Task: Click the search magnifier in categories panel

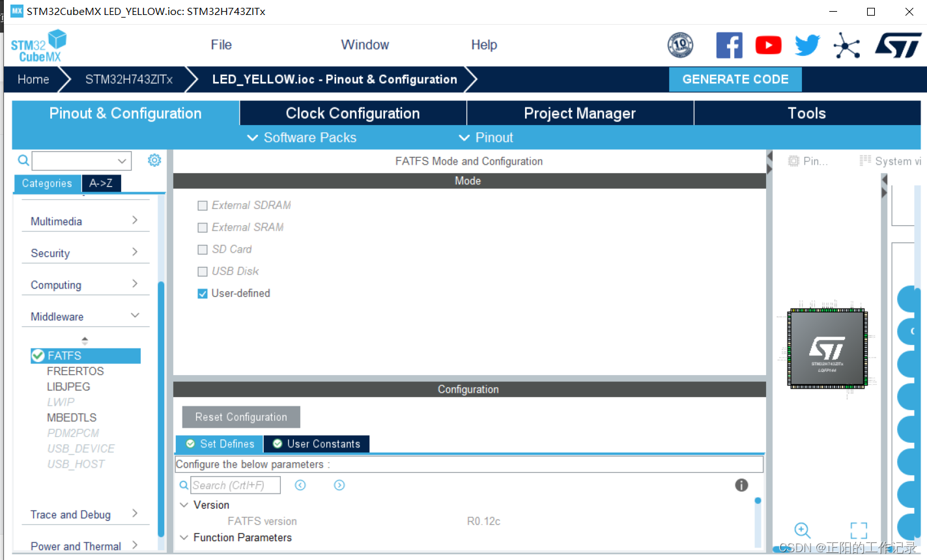Action: 23,160
